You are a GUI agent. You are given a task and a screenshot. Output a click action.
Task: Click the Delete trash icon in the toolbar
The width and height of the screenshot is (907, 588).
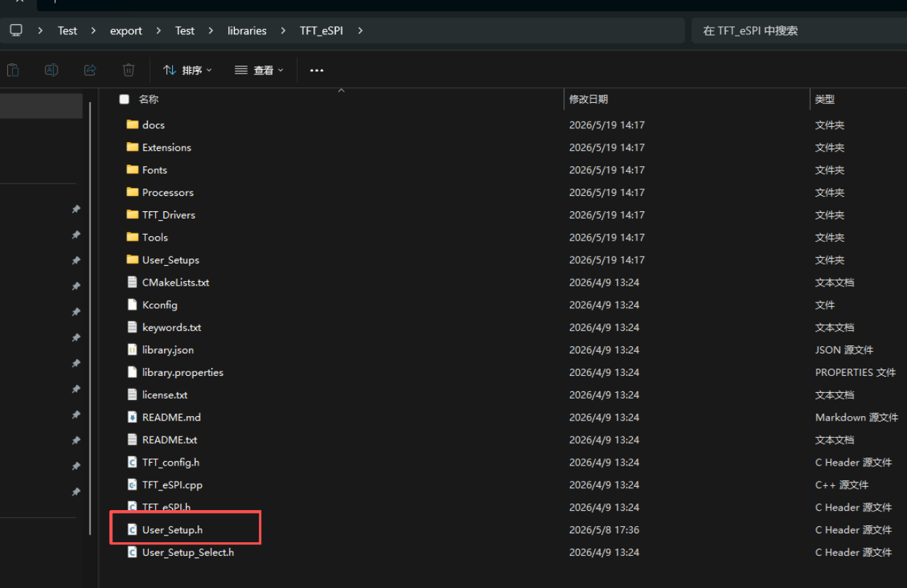[x=128, y=70]
